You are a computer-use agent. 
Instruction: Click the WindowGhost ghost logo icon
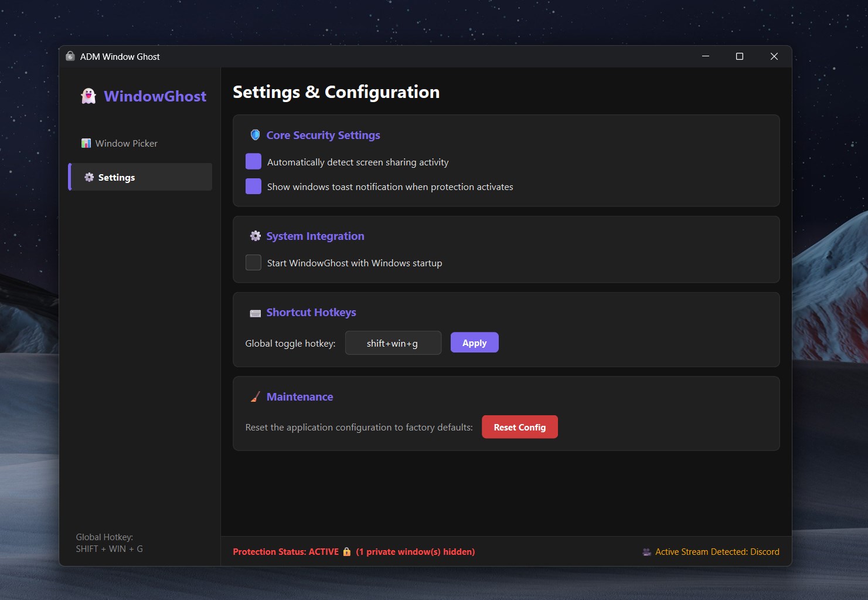[x=88, y=96]
